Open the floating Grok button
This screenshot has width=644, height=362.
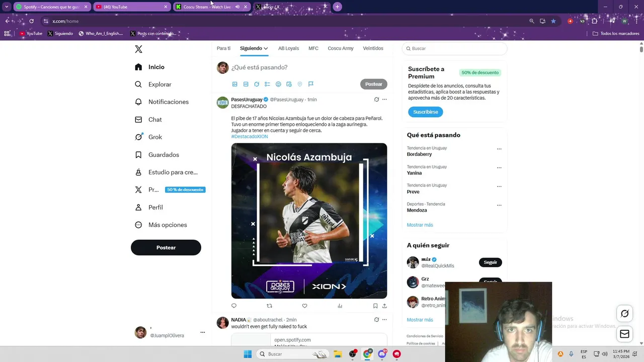624,314
